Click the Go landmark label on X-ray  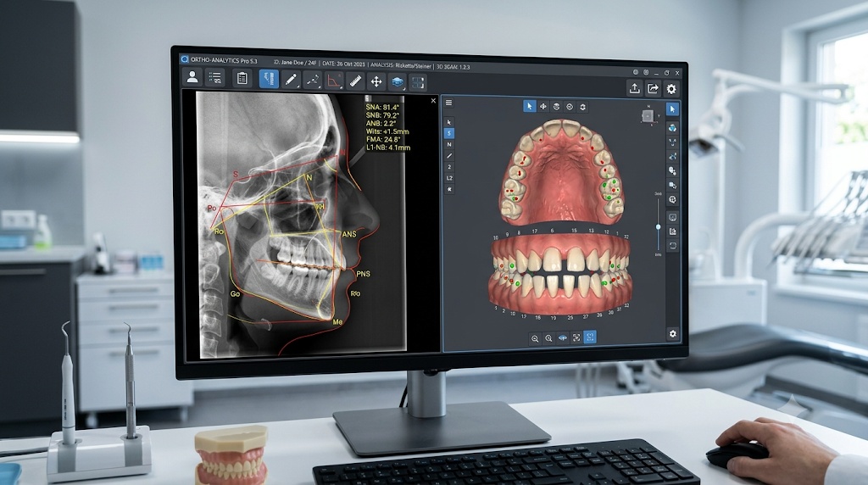click(236, 293)
